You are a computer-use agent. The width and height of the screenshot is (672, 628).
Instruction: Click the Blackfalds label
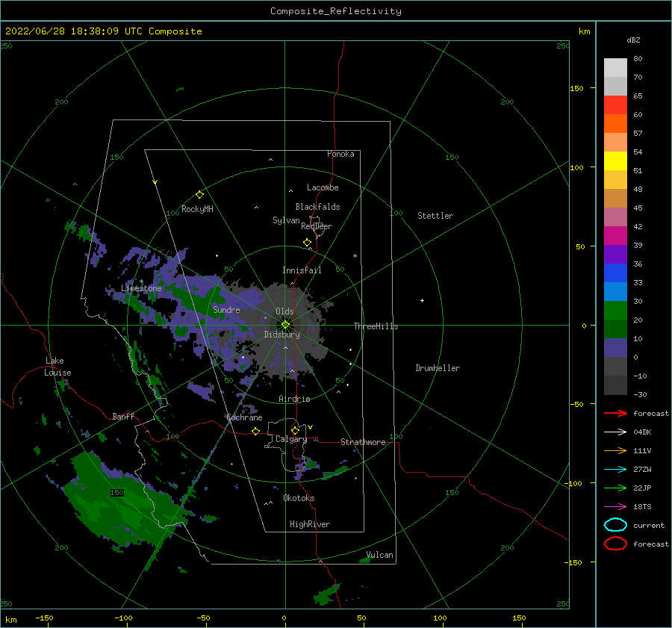click(x=317, y=207)
